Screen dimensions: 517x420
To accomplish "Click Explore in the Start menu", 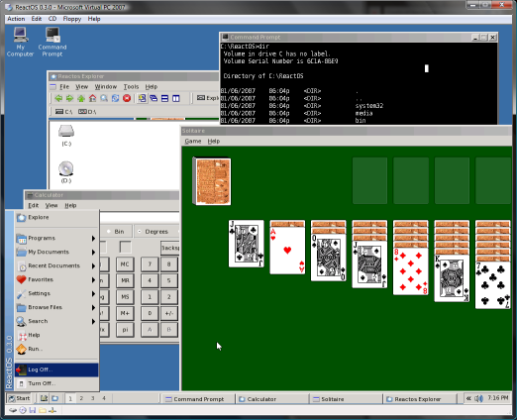I will 56,217.
